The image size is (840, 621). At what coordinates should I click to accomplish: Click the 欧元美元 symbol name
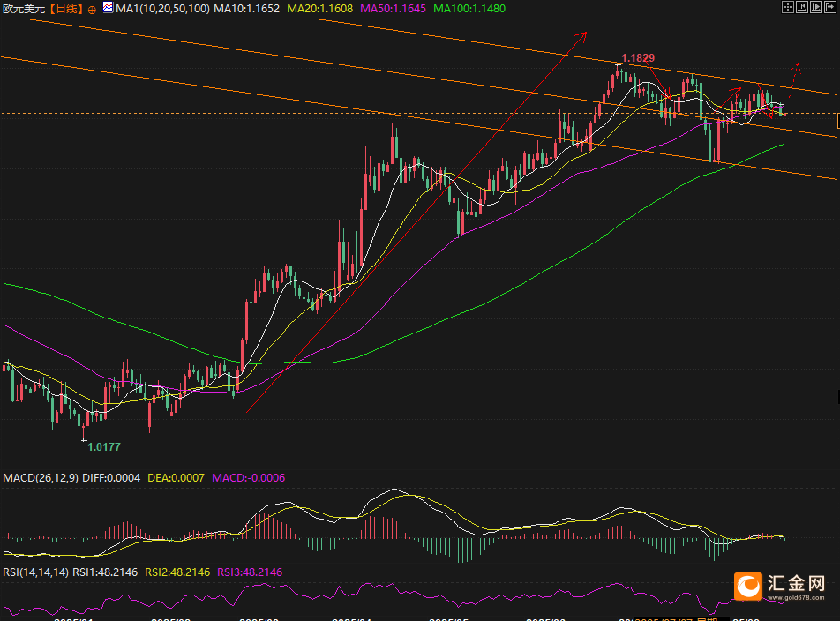[x=22, y=8]
